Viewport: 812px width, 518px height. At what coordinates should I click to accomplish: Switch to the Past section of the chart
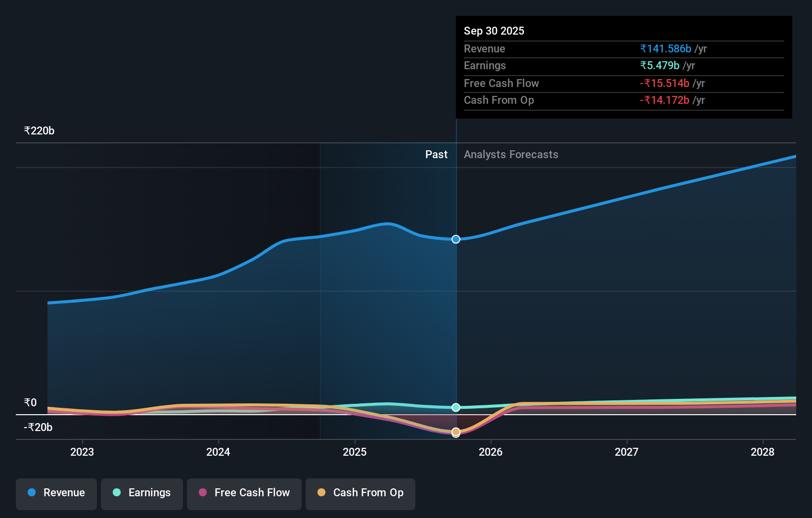pyautogui.click(x=436, y=154)
